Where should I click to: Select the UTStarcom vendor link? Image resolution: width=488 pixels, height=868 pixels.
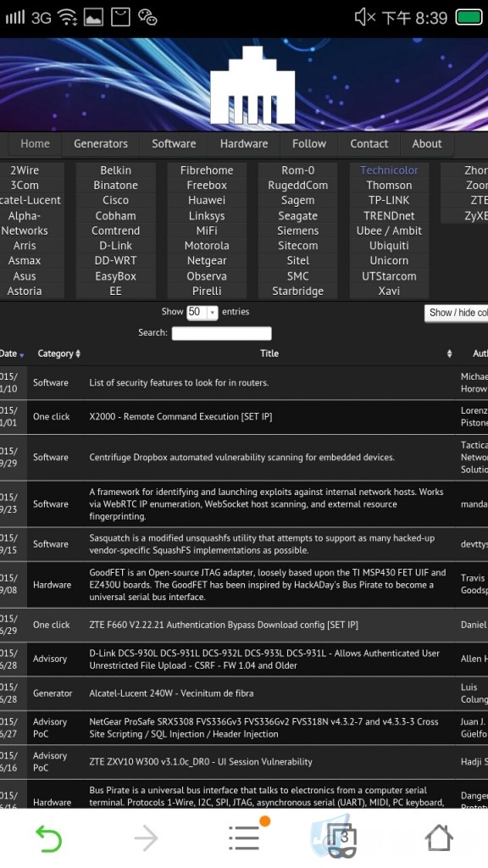389,276
